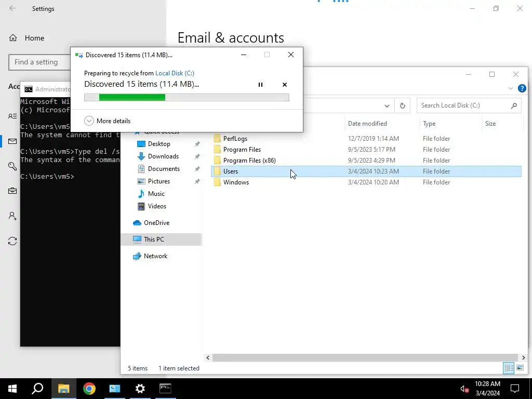
Task: Click File Explorer taskbar icon
Action: pos(63,389)
